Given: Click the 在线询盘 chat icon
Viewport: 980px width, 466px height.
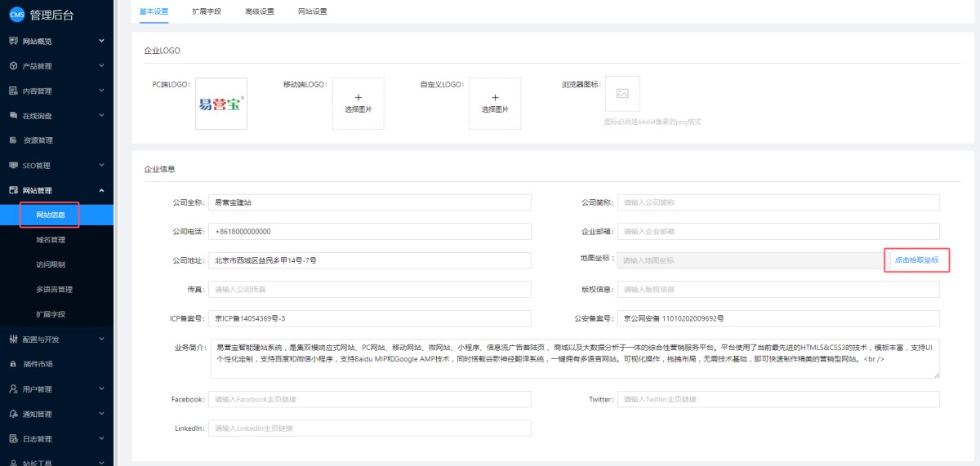Looking at the screenshot, I should tap(13, 116).
